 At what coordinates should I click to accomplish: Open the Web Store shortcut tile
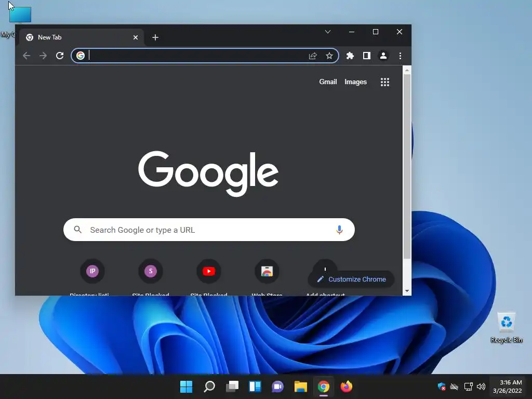[267, 271]
